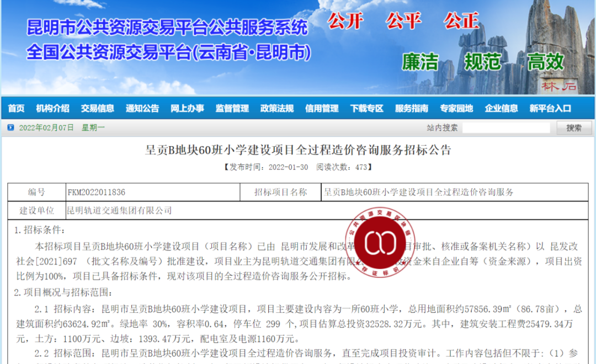Open the 网上办事 navigation item
The image size is (596, 364).
tap(187, 109)
